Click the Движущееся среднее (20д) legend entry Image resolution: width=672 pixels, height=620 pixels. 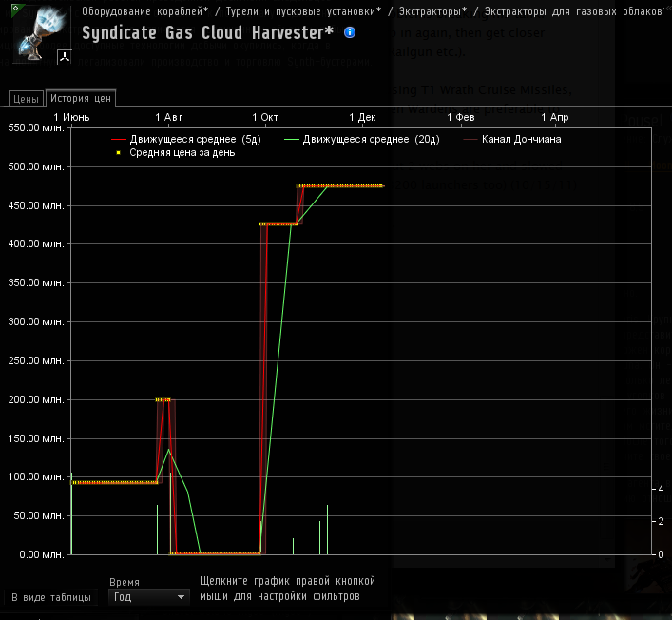(362, 139)
